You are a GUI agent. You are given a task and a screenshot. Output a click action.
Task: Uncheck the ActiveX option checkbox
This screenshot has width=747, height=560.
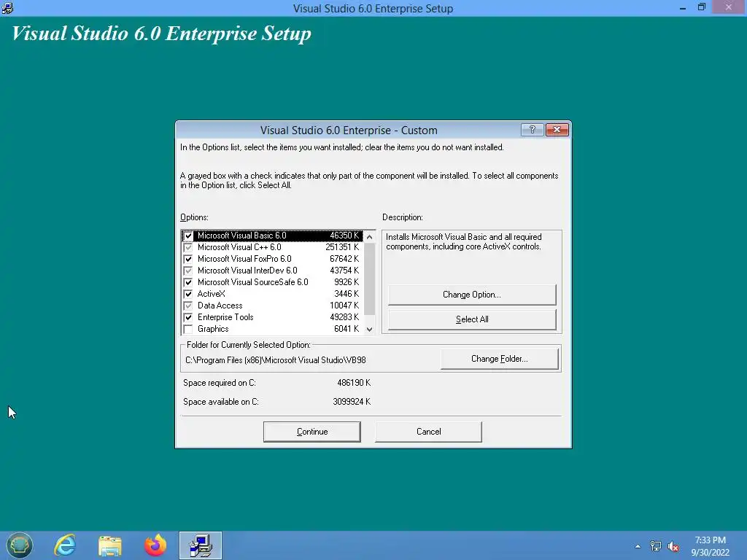[188, 295]
